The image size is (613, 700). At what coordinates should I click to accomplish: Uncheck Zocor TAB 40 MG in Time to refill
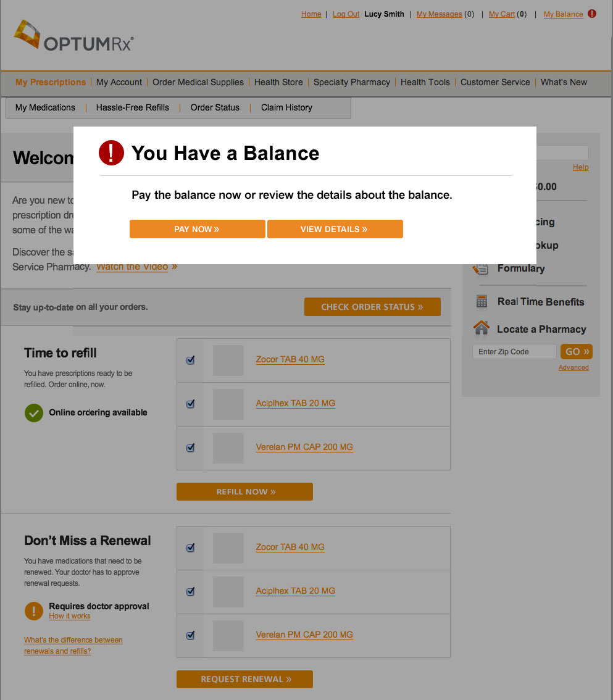[190, 360]
